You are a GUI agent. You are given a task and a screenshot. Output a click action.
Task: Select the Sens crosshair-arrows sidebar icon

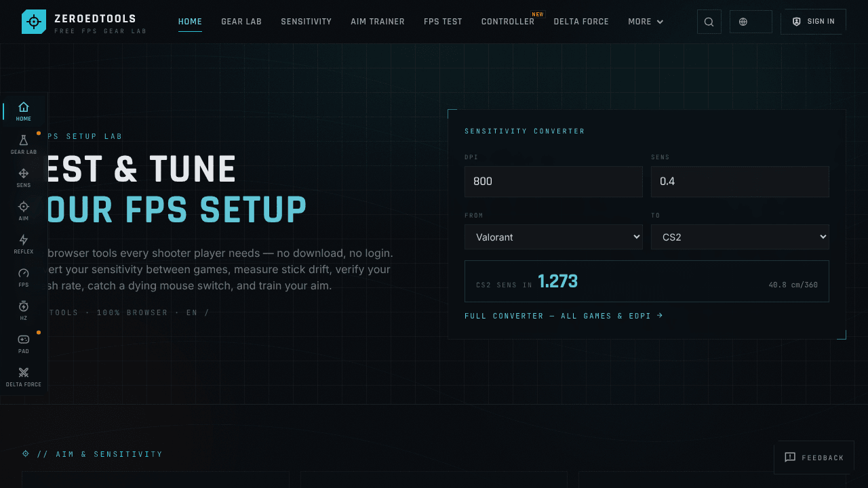coord(24,174)
